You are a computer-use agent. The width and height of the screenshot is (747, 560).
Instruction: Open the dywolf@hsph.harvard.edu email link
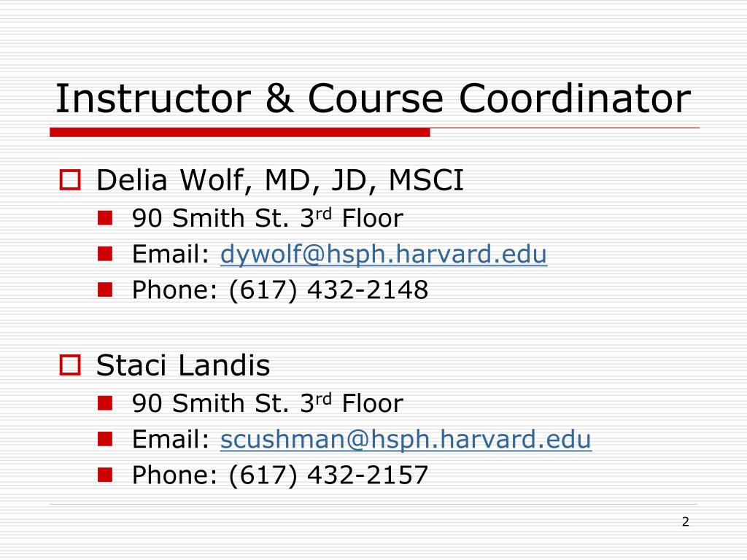tap(384, 254)
